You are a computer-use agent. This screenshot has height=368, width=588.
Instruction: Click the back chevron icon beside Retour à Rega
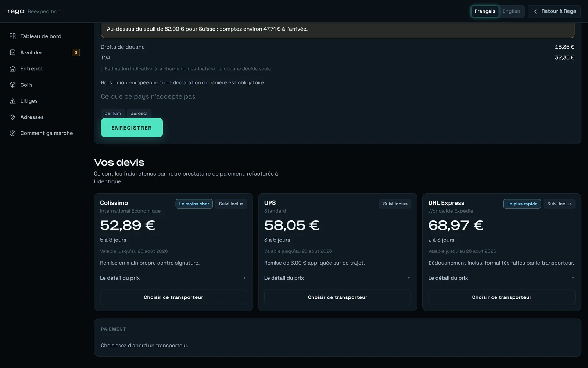535,11
